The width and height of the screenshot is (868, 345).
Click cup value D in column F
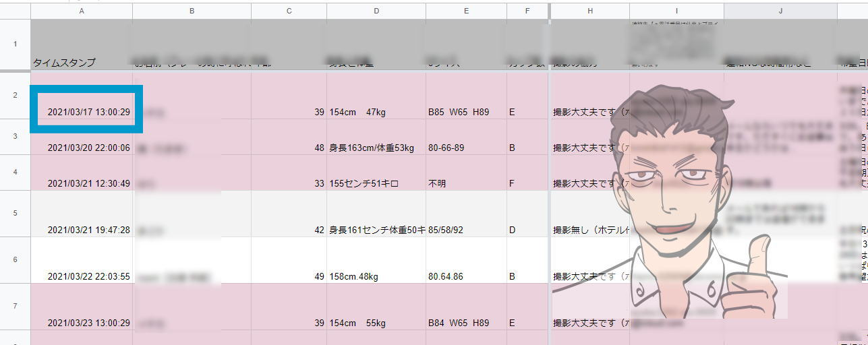[x=527, y=230]
